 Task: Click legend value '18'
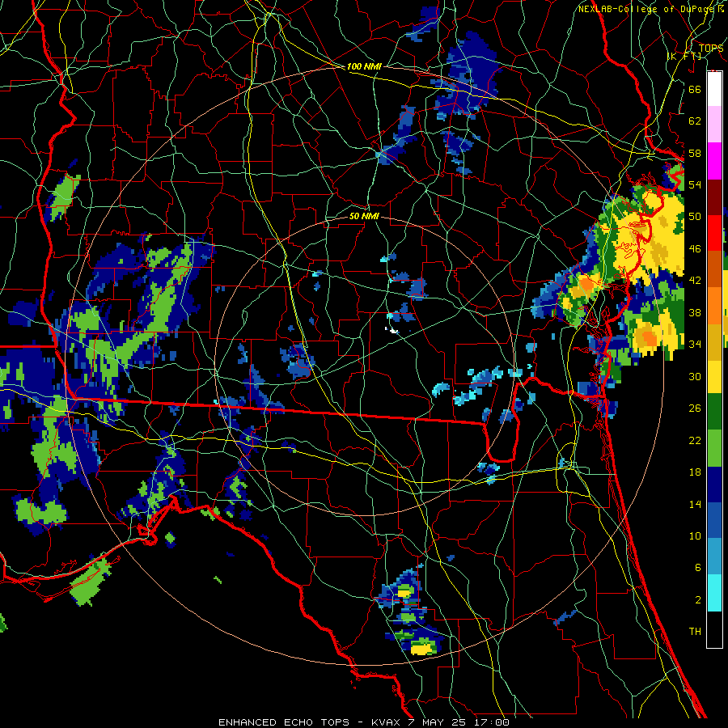coord(695,472)
